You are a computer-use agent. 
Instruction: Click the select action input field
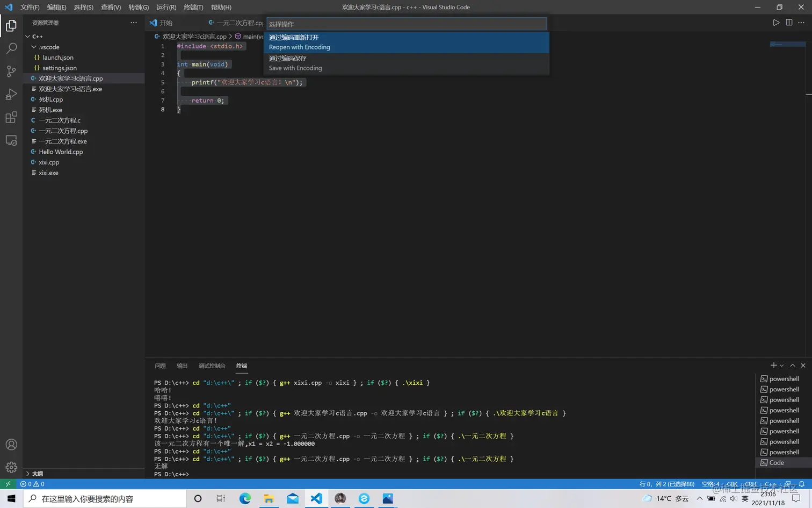coord(407,24)
